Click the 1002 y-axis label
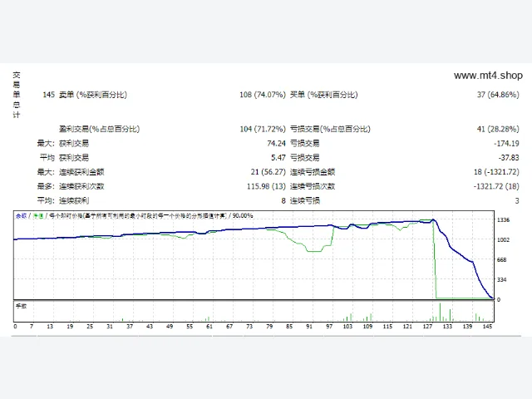The image size is (532, 399). point(503,240)
